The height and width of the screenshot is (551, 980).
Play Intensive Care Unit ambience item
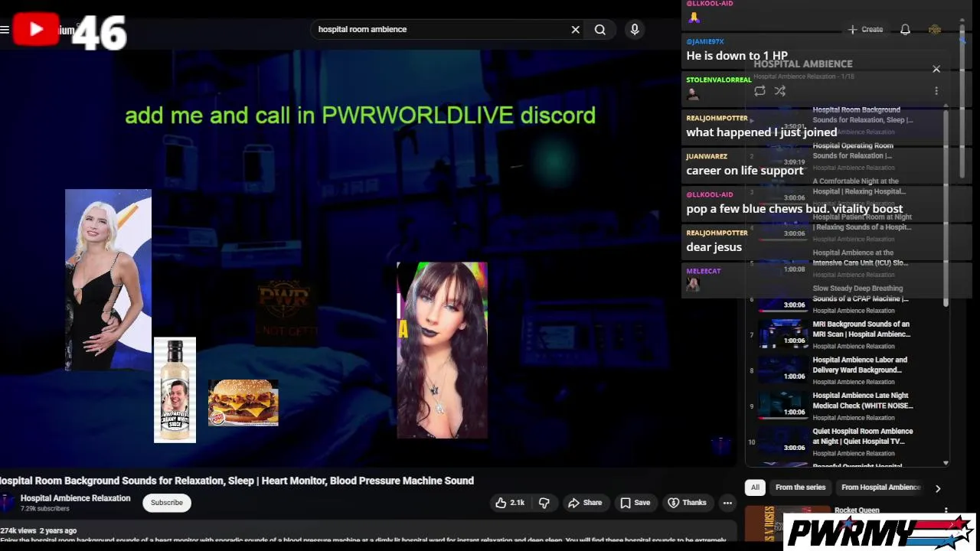(842, 263)
